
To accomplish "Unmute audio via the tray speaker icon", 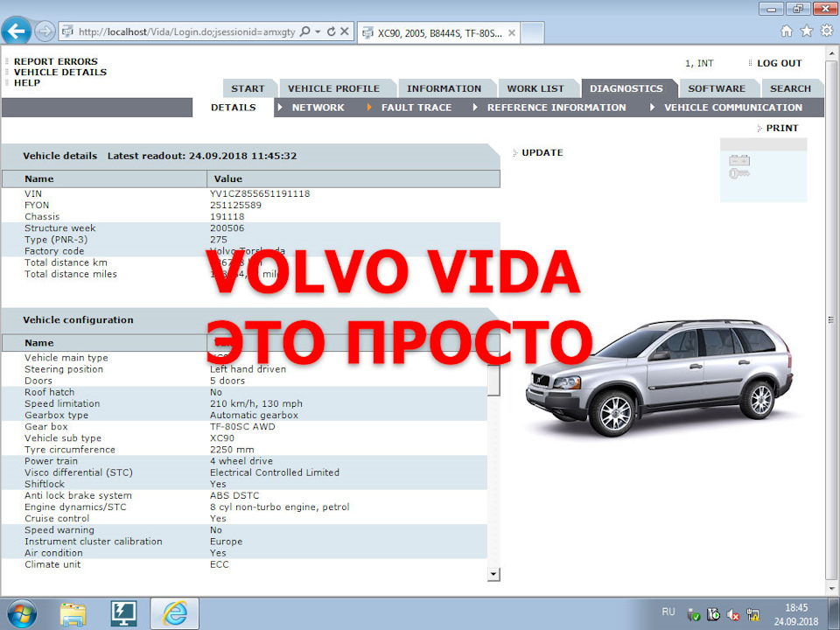I will 733,613.
